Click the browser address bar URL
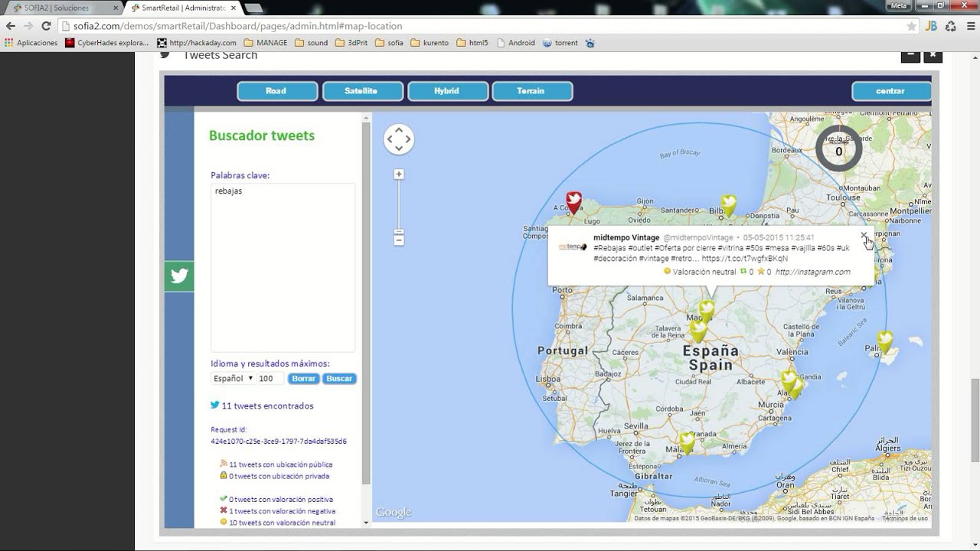 point(237,26)
